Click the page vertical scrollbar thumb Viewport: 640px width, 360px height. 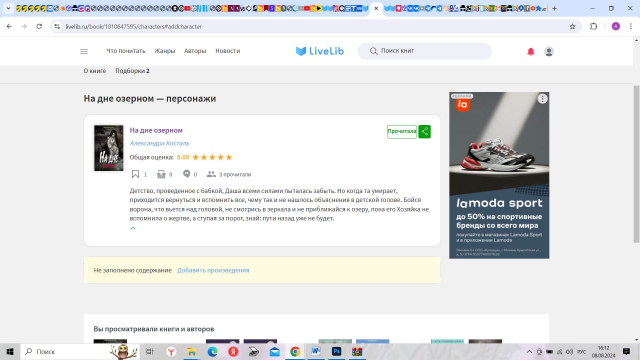[x=636, y=164]
